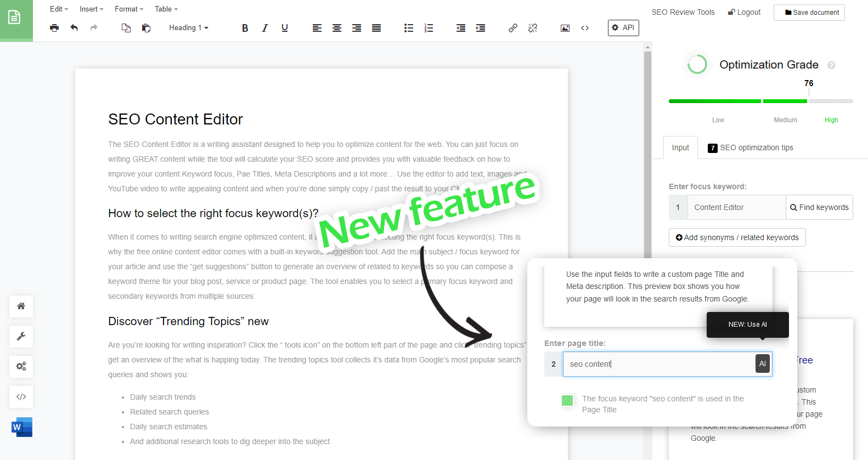The height and width of the screenshot is (460, 868).
Task: Align text right
Action: tap(357, 28)
